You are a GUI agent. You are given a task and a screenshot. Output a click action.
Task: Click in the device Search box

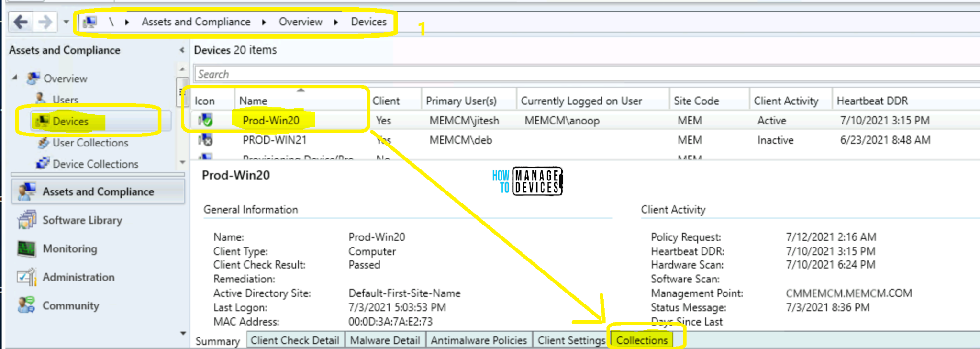[587, 74]
